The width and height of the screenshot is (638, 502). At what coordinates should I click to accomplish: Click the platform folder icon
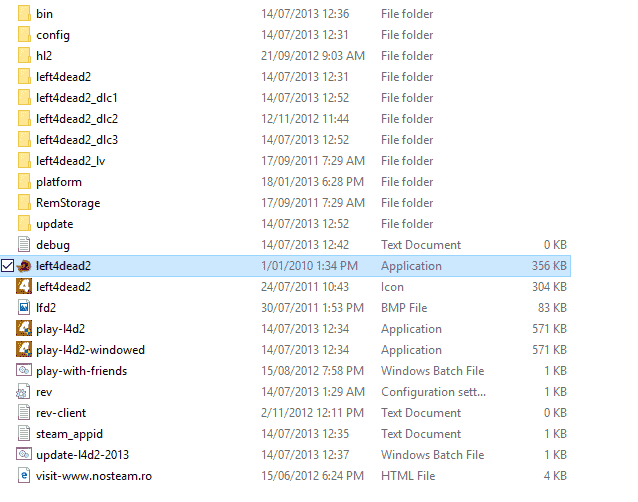click(x=24, y=181)
